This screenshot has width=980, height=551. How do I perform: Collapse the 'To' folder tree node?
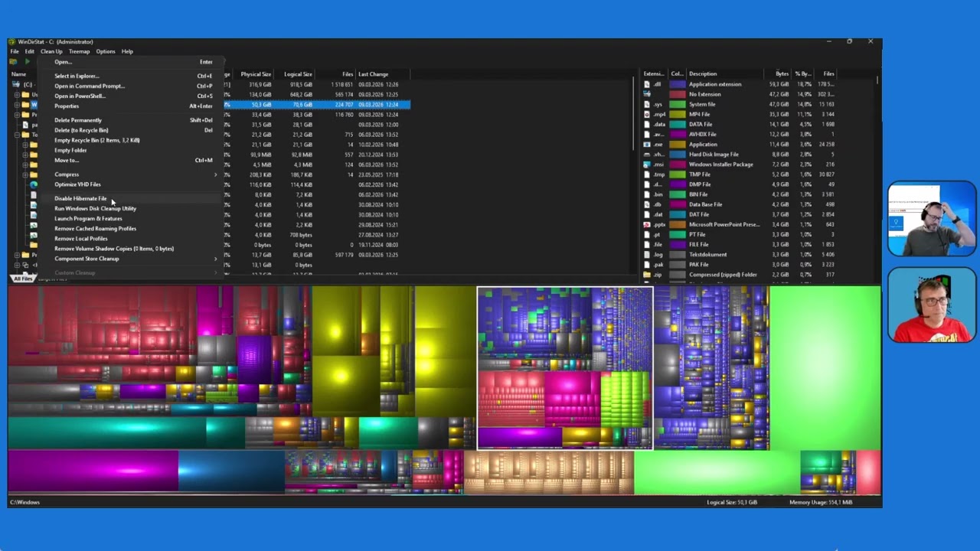click(17, 135)
